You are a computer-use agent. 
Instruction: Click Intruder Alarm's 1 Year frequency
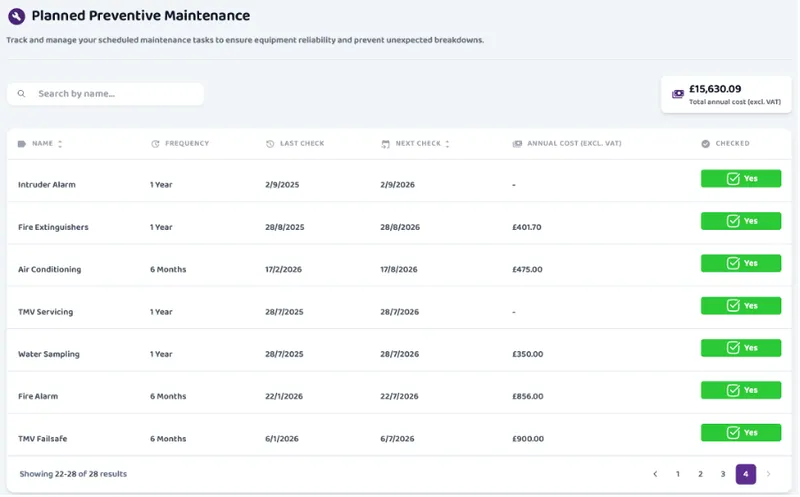tap(161, 185)
